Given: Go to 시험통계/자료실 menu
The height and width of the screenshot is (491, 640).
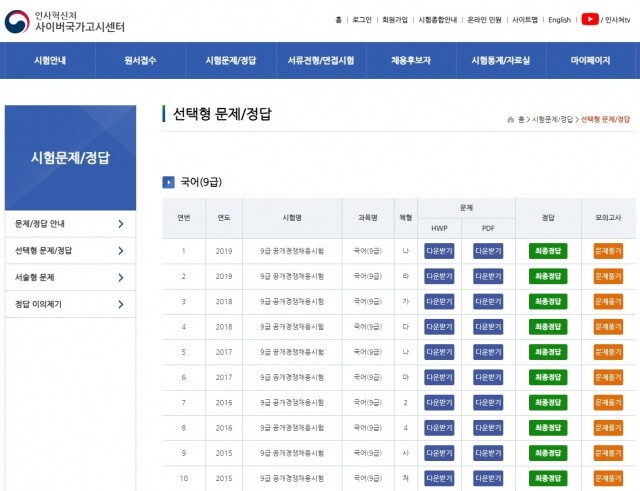Looking at the screenshot, I should (x=500, y=60).
